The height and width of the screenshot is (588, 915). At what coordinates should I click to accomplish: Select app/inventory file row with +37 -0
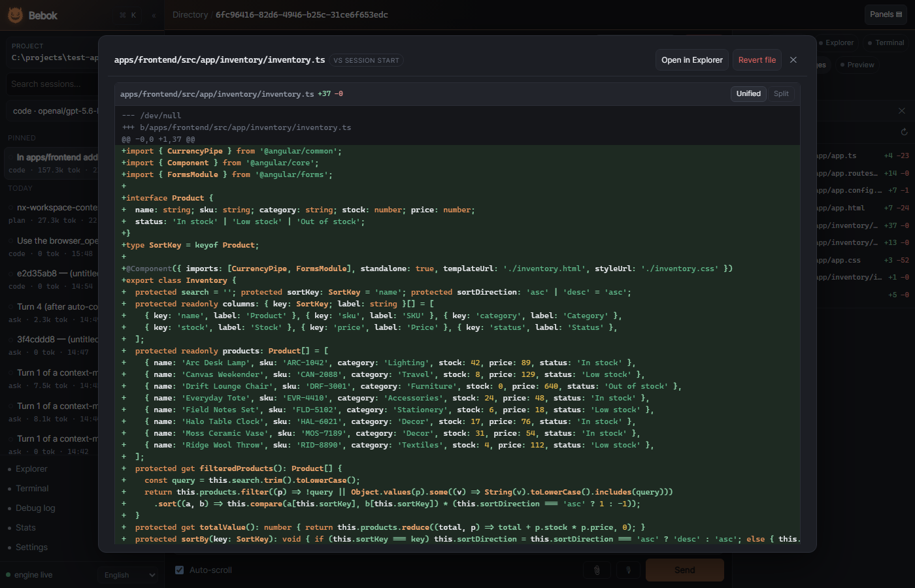(x=863, y=226)
